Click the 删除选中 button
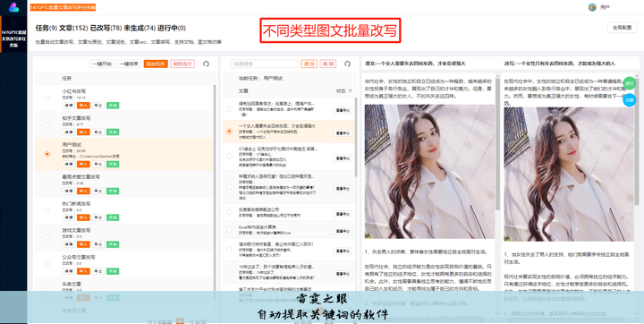 point(182,64)
